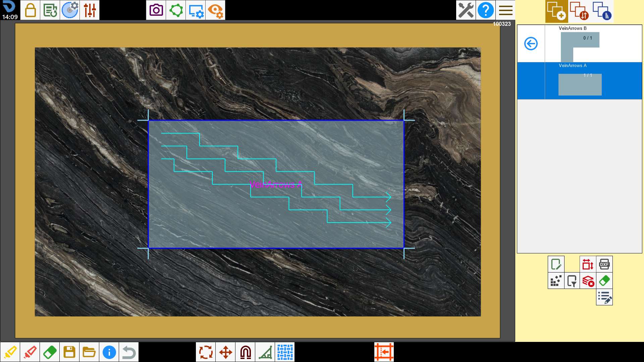Select the green eraser in bottom toolbar

[x=50, y=352]
